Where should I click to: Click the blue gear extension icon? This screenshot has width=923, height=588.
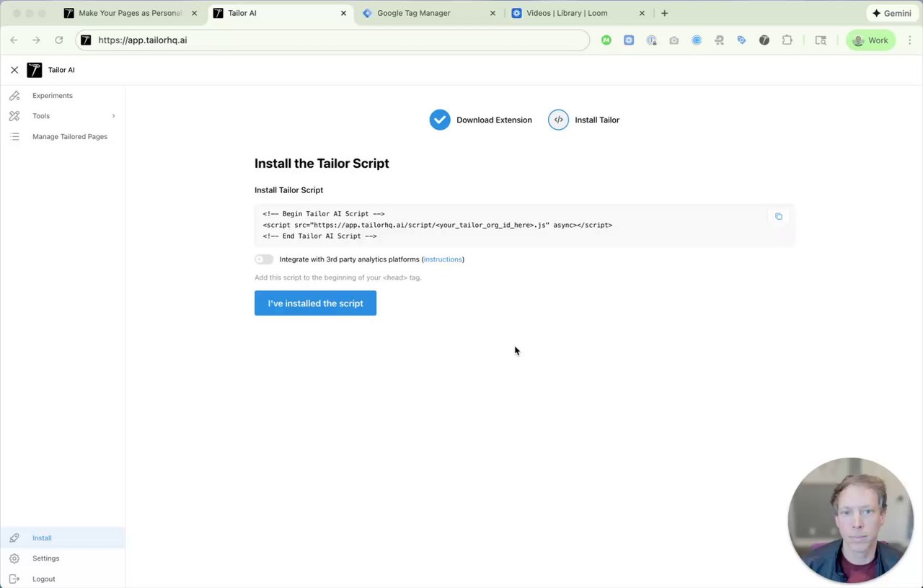click(629, 40)
